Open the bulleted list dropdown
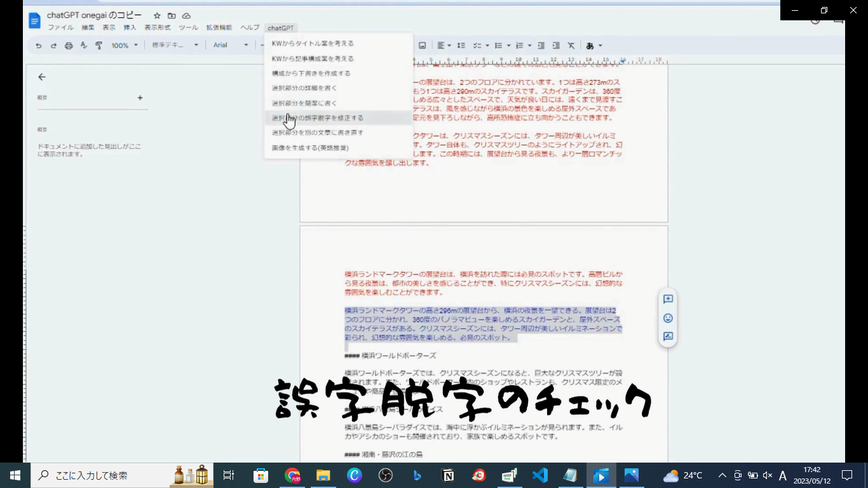The height and width of the screenshot is (488, 868). (x=503, y=46)
